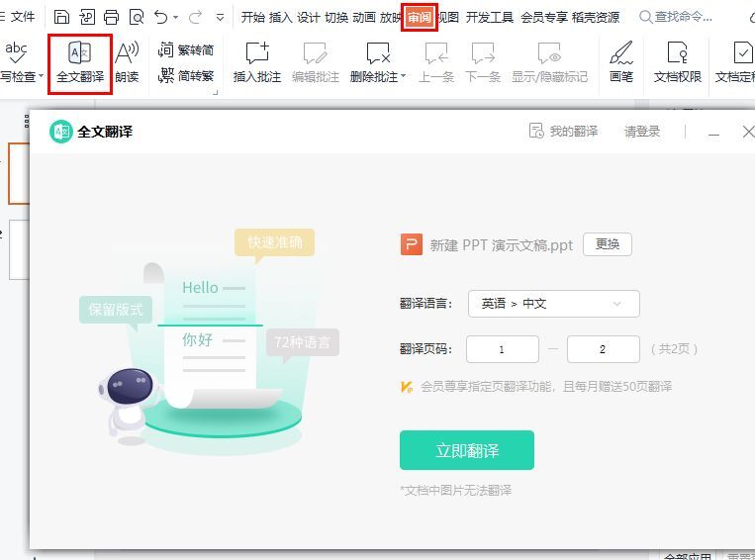Click the 全文翻译 dialog logo icon
Viewport: 755px width, 560px height.
pos(61,132)
